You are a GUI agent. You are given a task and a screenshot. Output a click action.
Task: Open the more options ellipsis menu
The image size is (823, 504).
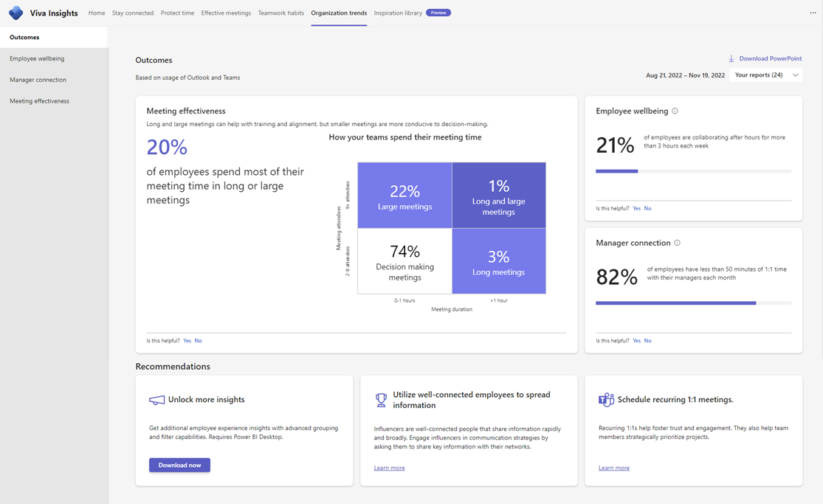click(x=813, y=13)
